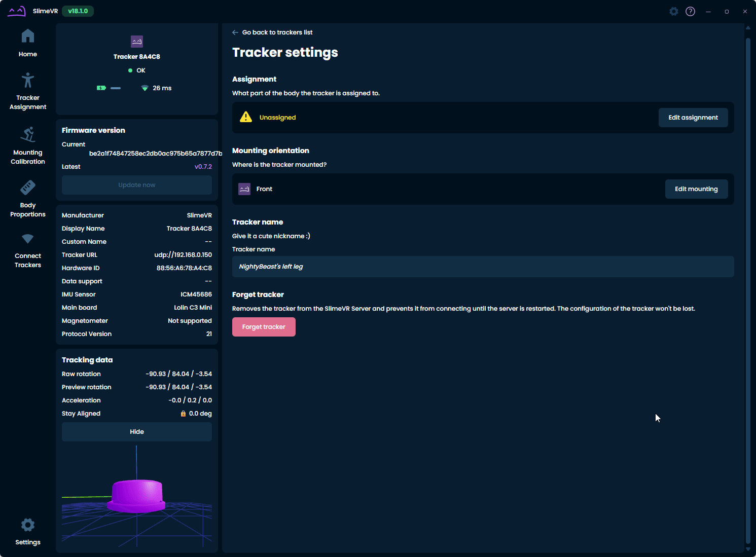756x557 pixels.
Task: Click the tracker icon above Tracker 8A4C8
Action: click(x=137, y=42)
